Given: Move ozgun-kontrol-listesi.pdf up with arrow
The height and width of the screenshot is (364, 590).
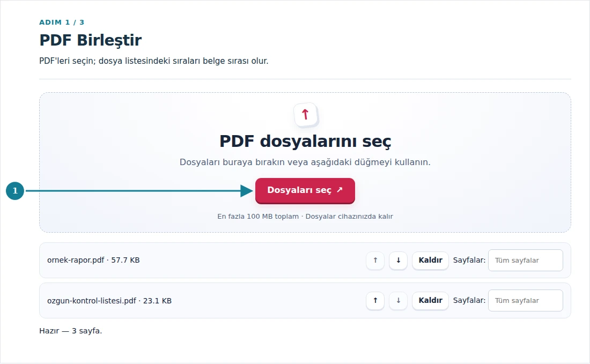Looking at the screenshot, I should 375,300.
